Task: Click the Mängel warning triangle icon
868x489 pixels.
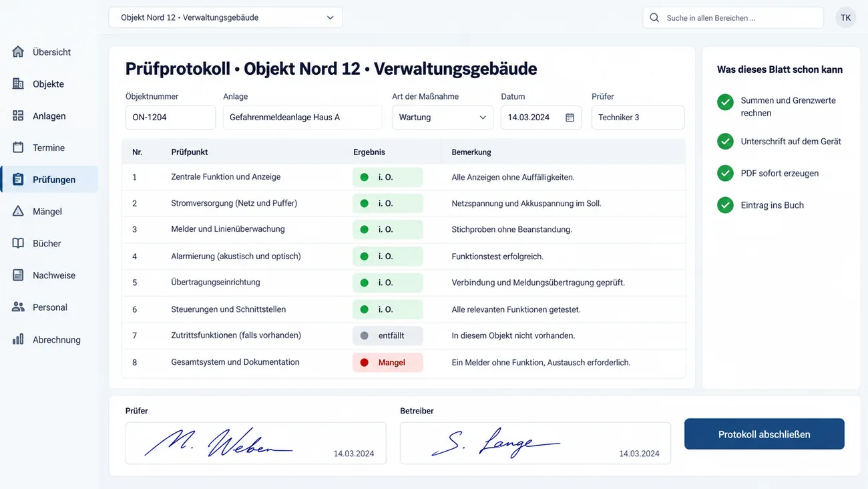Action: point(18,211)
